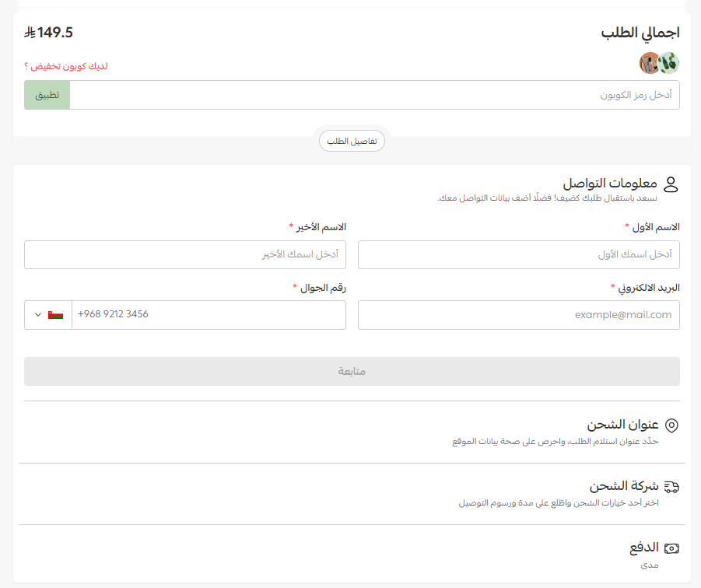Image resolution: width=701 pixels, height=588 pixels.
Task: Click the coupon code input field
Action: [373, 95]
